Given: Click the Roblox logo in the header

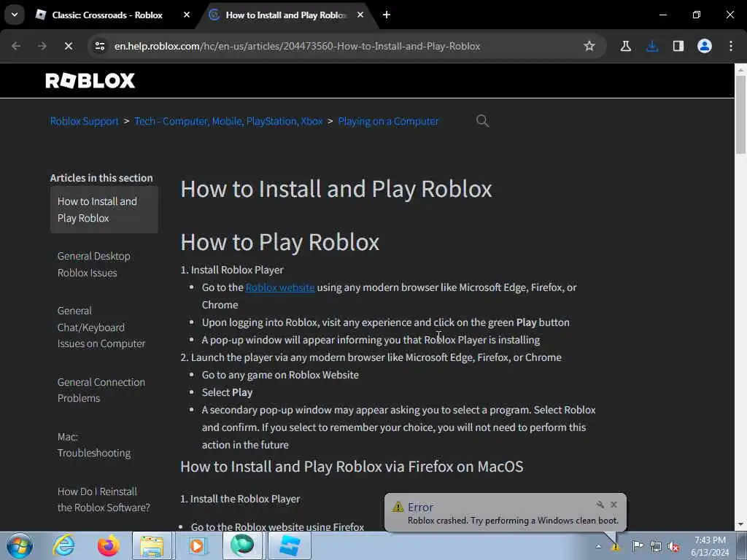Looking at the screenshot, I should 90,80.
